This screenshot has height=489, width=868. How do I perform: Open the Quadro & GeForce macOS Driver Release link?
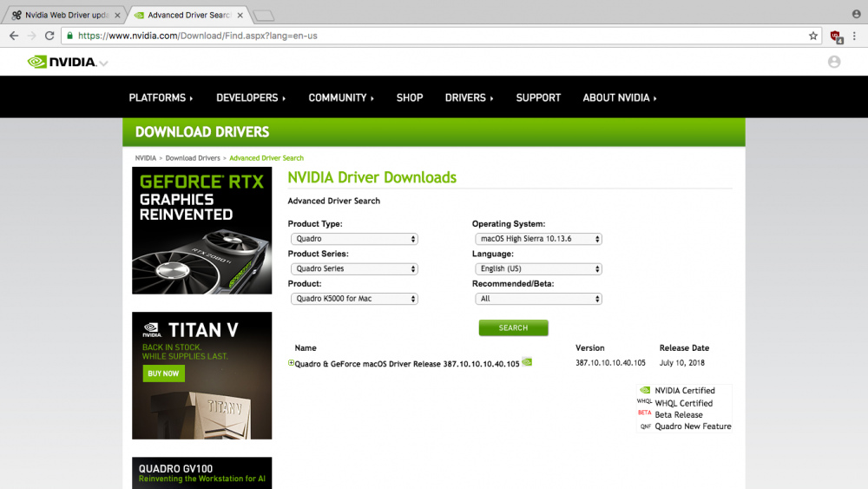pyautogui.click(x=407, y=364)
